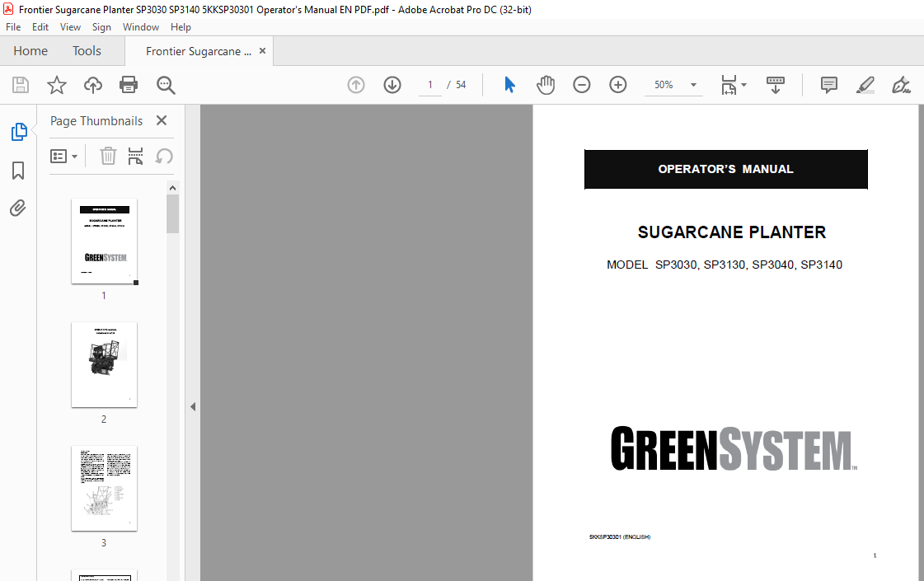Delete selected page with the trash icon

click(x=108, y=156)
